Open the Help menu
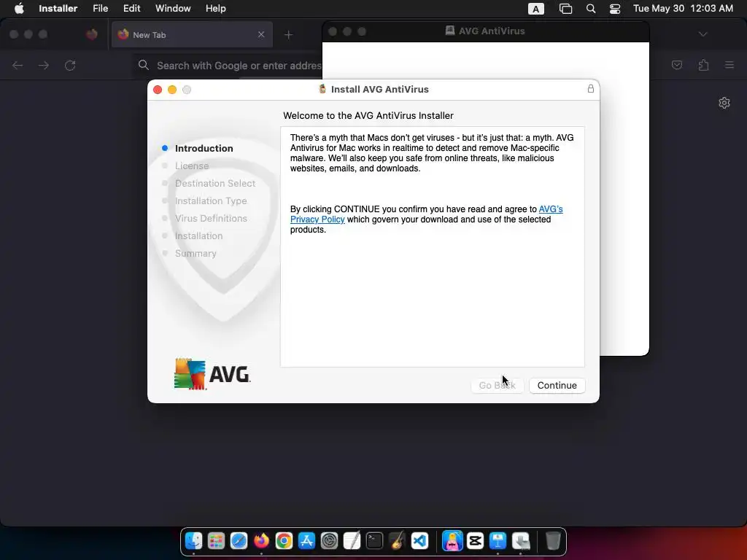The height and width of the screenshot is (560, 747). 215,9
